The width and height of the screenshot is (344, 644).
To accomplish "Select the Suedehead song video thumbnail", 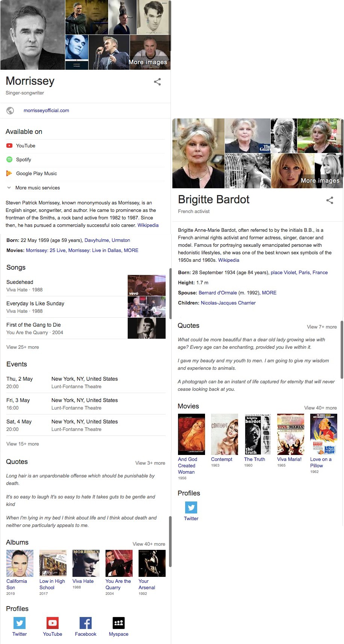I will (x=146, y=285).
